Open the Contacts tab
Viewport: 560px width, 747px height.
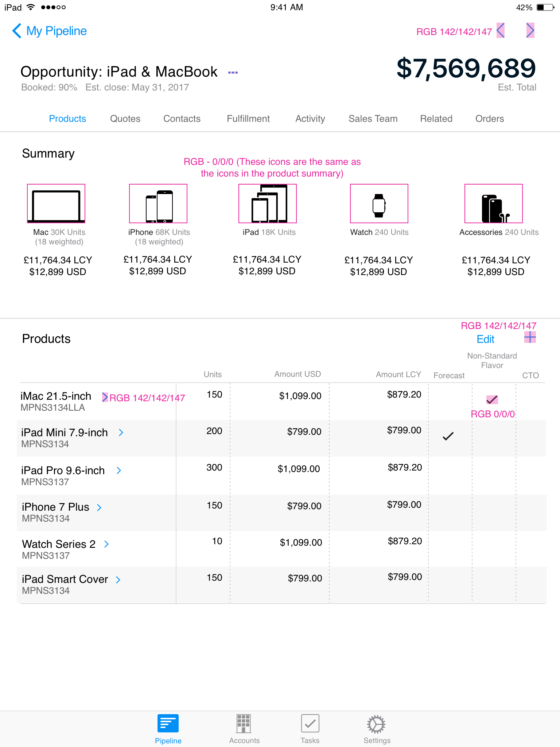pos(182,119)
